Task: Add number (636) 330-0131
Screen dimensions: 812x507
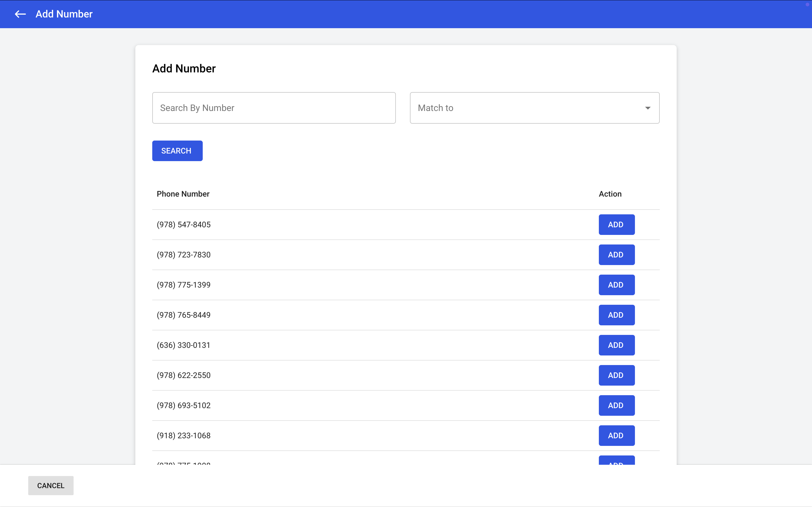Action: click(x=616, y=345)
